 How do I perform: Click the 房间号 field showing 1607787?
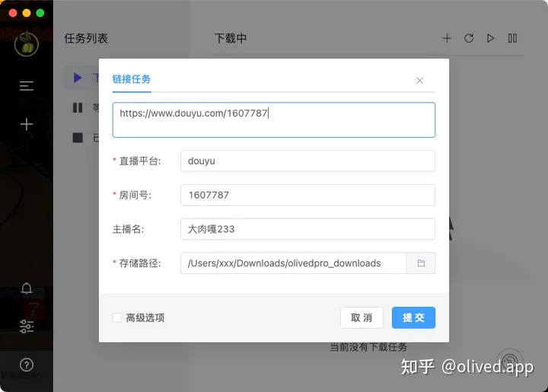tap(308, 195)
